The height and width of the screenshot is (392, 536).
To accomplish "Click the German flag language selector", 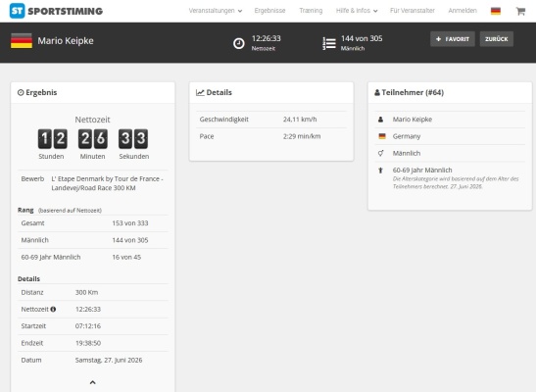I will tap(495, 11).
